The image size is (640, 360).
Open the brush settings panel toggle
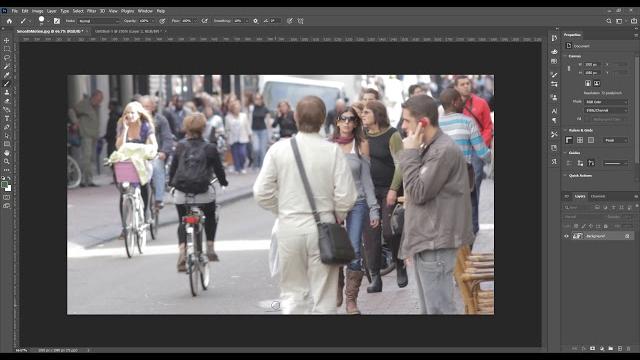pyautogui.click(x=57, y=21)
